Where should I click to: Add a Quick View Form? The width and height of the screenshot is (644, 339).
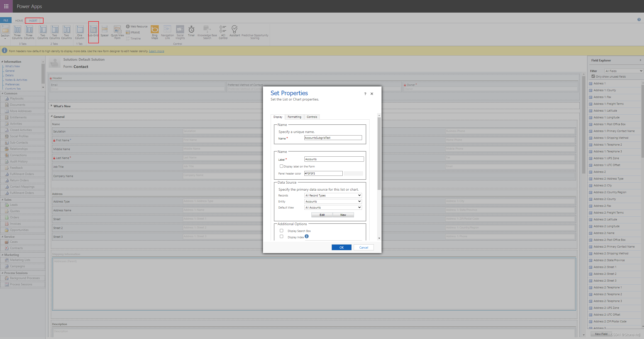click(117, 30)
